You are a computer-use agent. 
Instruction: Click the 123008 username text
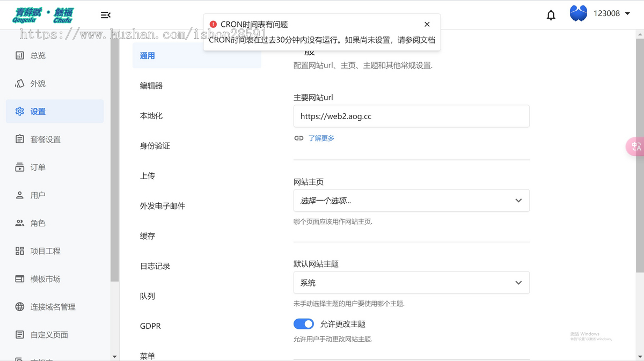[606, 13]
